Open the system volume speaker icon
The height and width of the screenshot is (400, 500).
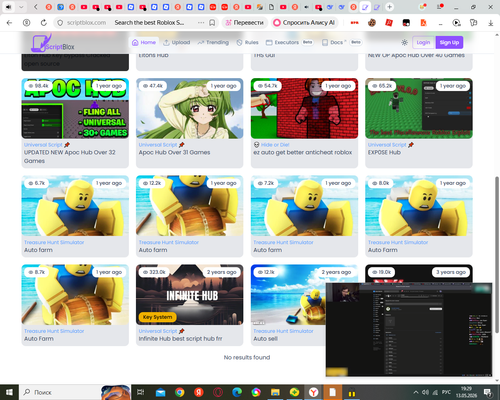point(425,392)
